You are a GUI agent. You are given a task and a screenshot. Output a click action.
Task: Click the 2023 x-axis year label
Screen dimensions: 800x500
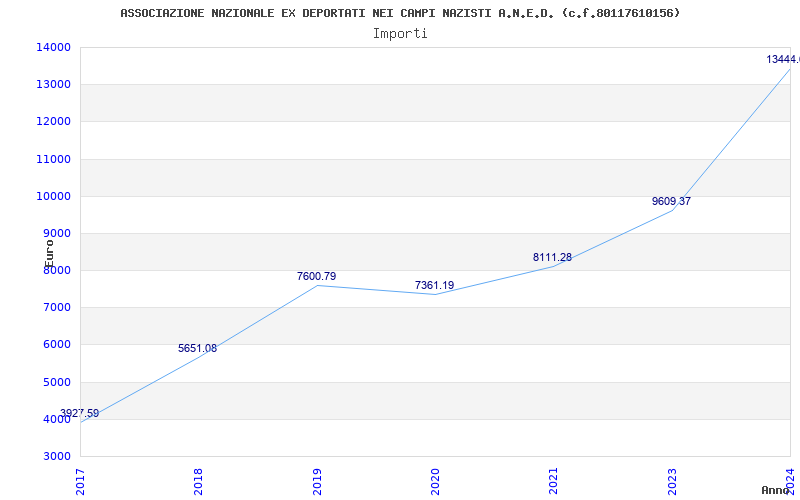[672, 480]
